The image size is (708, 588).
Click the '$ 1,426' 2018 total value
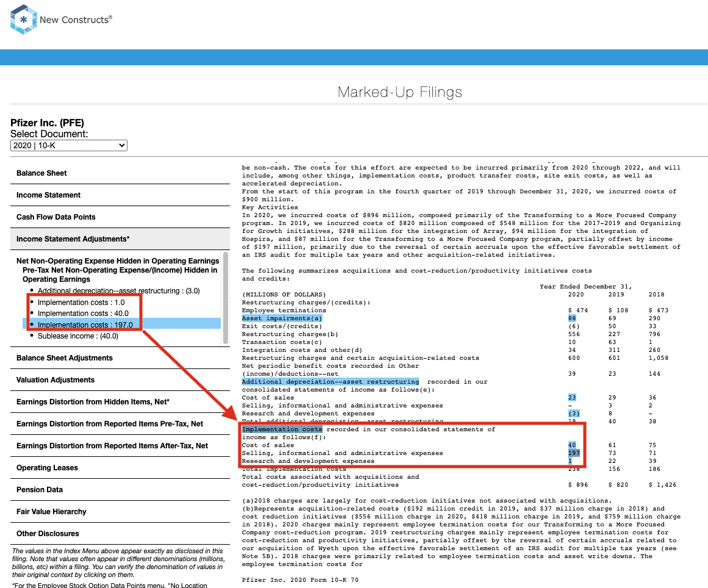pos(662,484)
